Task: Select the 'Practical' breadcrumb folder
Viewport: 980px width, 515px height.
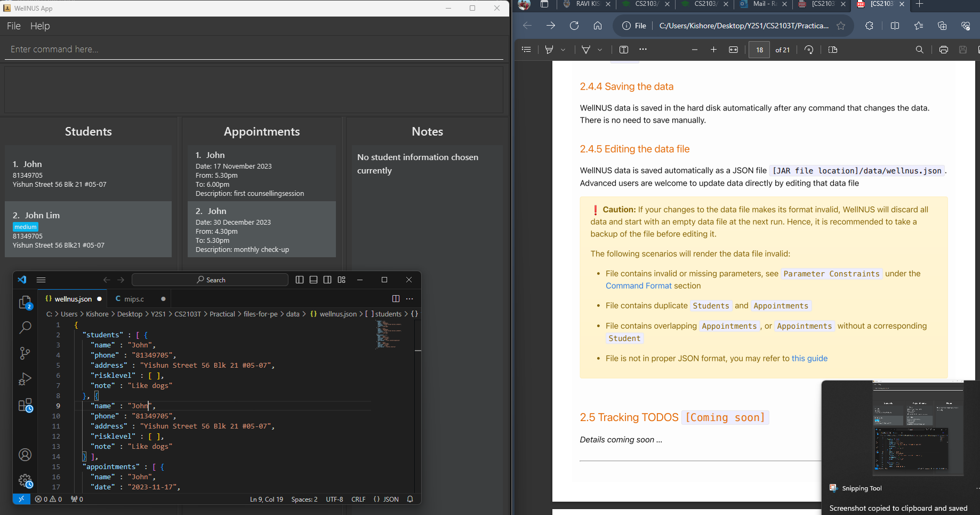Action: [x=222, y=314]
